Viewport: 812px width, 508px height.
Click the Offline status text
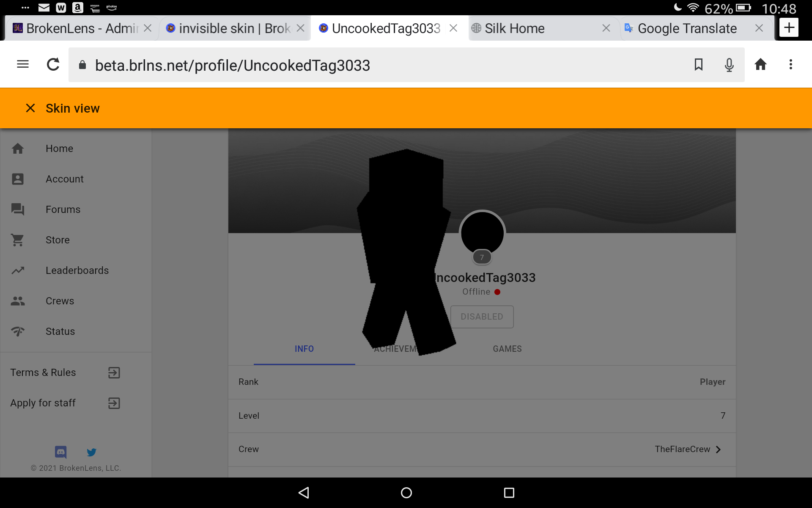pos(476,292)
